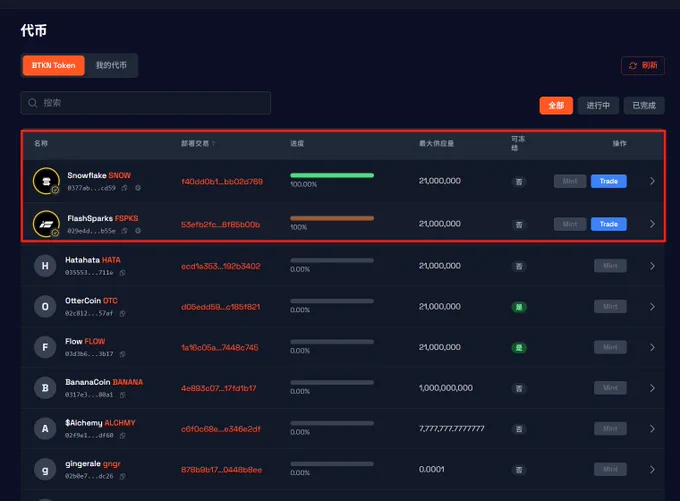The height and width of the screenshot is (501, 680).
Task: Open deploy transaction 4e893c07...17fd1b17
Action: tap(219, 388)
